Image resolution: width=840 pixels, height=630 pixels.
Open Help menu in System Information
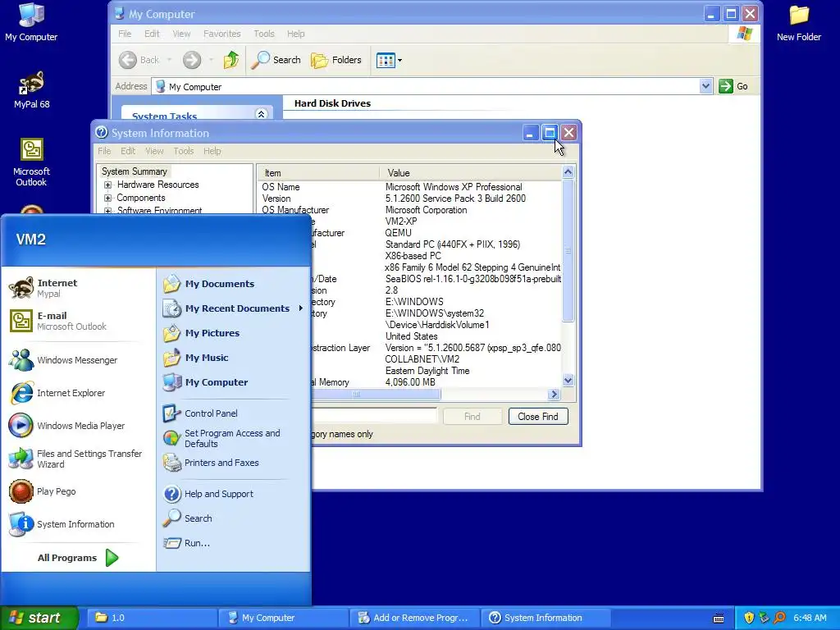(x=212, y=151)
